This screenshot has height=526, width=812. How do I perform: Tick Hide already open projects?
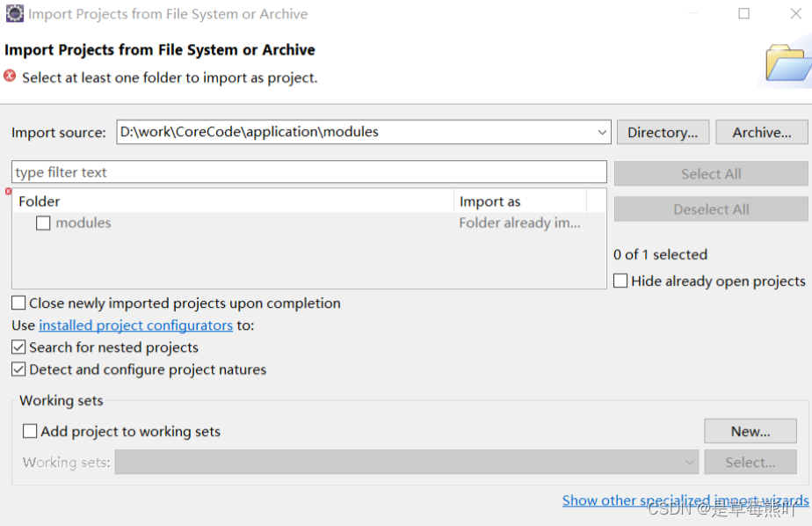click(620, 281)
